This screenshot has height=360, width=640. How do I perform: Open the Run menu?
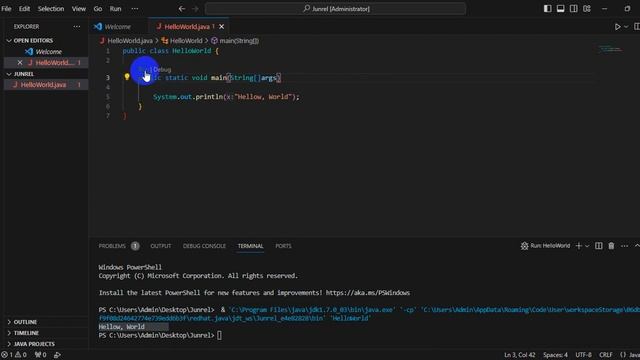(116, 9)
